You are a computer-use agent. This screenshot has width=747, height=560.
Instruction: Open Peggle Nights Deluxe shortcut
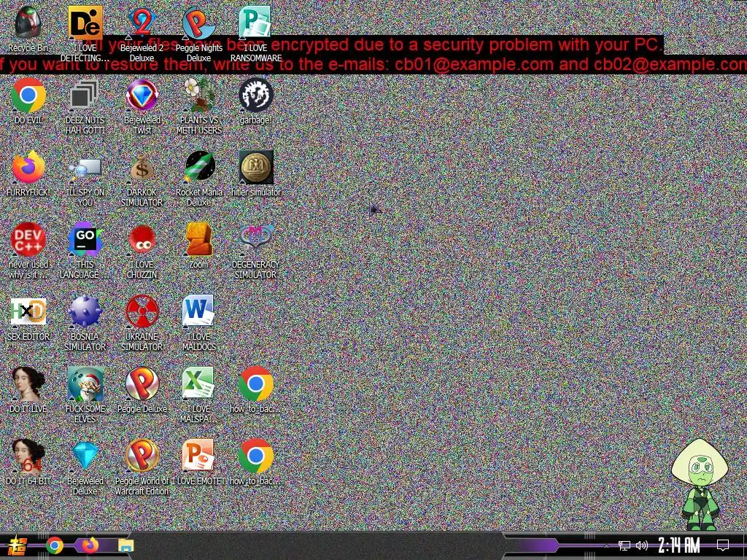198,23
